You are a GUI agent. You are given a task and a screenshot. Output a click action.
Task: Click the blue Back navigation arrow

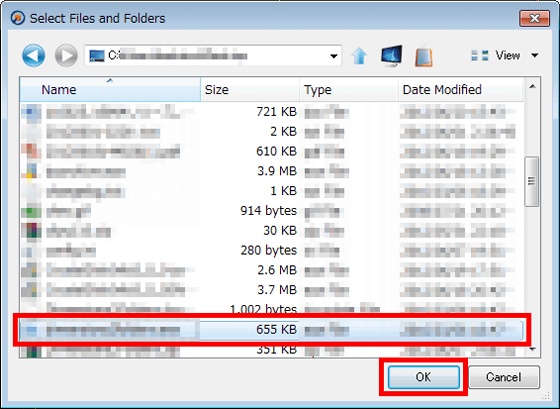pyautogui.click(x=34, y=55)
